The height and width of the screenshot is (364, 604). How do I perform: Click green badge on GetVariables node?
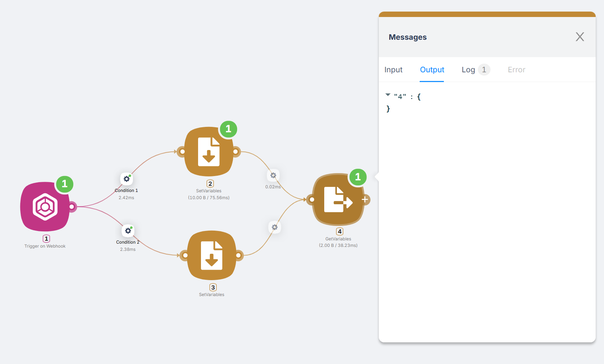[358, 177]
